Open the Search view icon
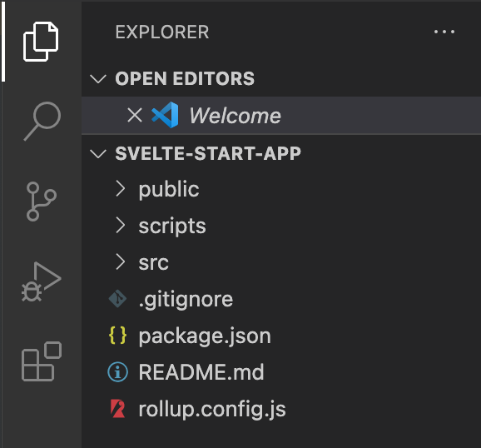481x448 pixels. click(42, 122)
